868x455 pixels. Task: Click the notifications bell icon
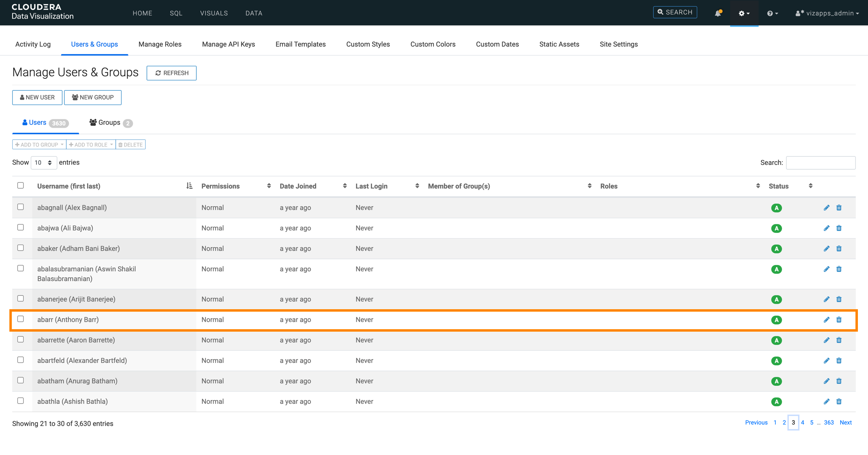[718, 13]
